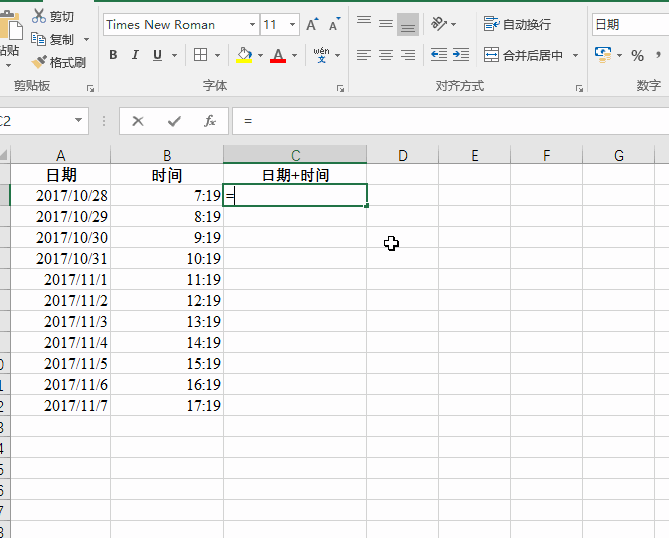This screenshot has width=669, height=538.
Task: Decrease font size with the smaller A
Action: click(334, 24)
